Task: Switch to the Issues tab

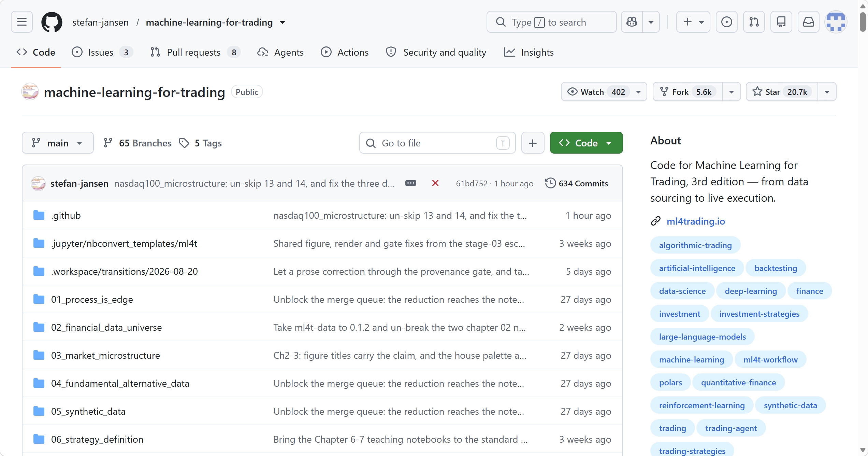Action: click(x=102, y=52)
